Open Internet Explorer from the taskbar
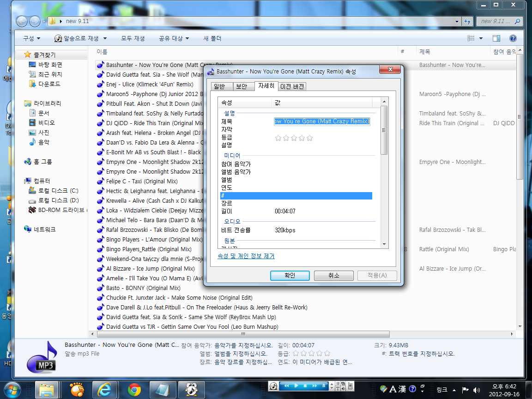This screenshot has width=532, height=399. [104, 390]
